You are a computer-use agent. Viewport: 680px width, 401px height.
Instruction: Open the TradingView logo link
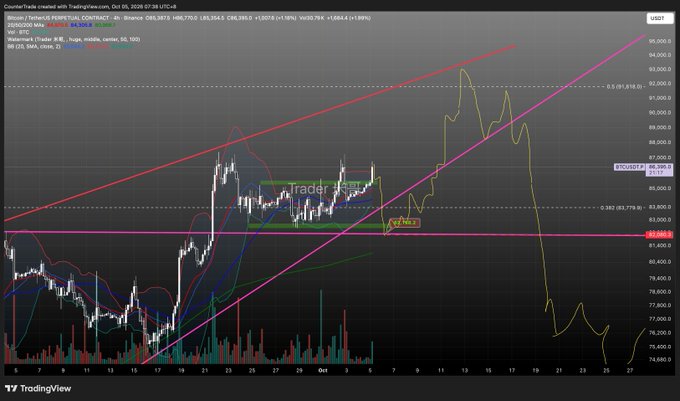(x=38, y=388)
